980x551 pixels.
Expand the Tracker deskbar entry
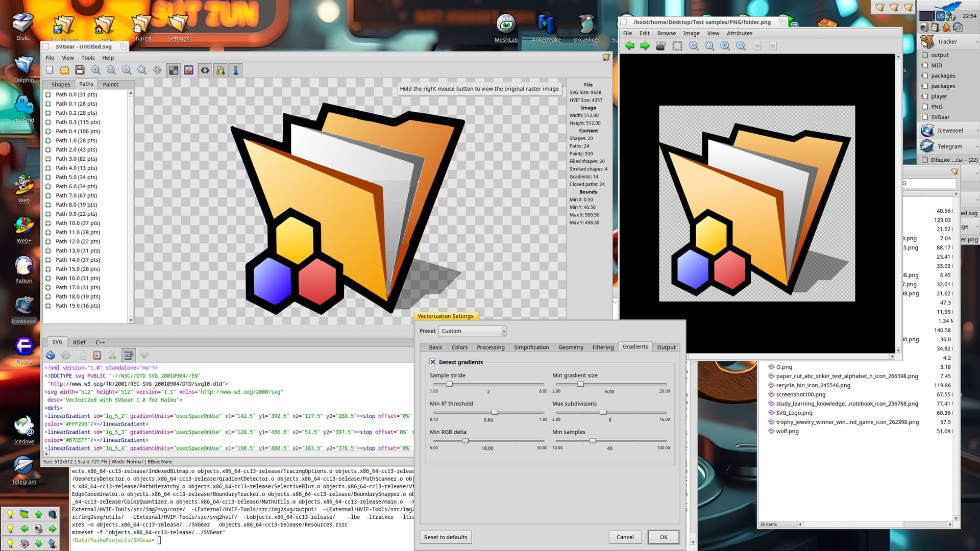click(977, 42)
